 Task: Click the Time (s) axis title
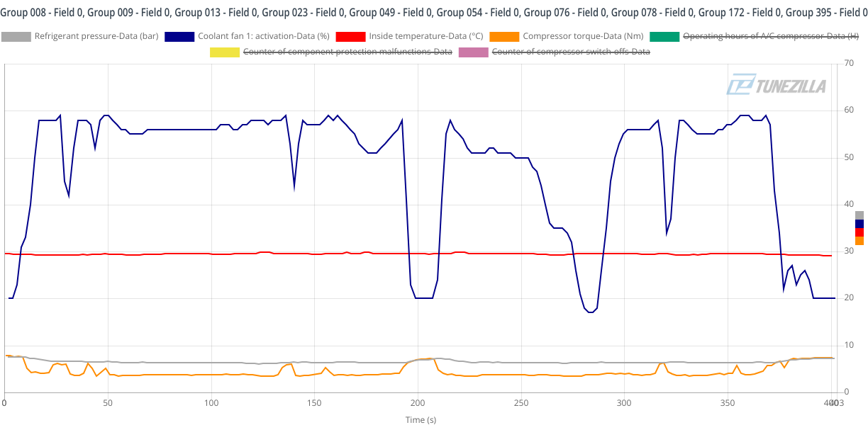[421, 419]
